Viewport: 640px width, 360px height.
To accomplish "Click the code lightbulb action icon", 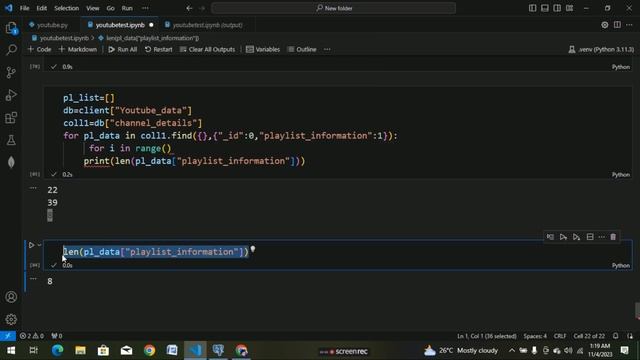I will tap(253, 249).
